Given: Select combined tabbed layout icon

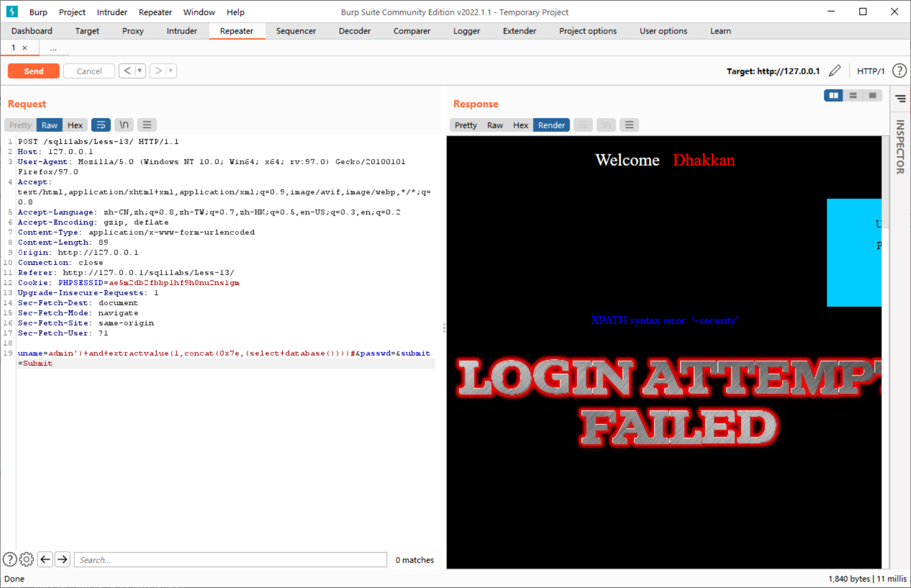Looking at the screenshot, I should tap(872, 96).
